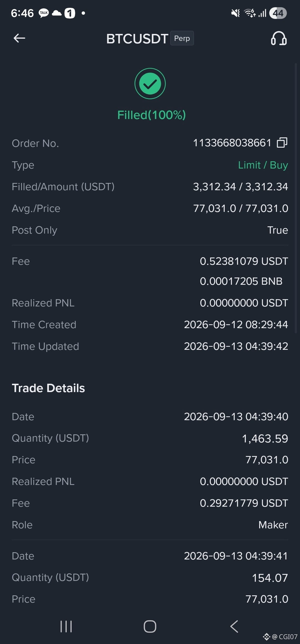Viewport: 300px width, 644px height.
Task: Tap the page scrollbar on right edge
Action: [296, 198]
